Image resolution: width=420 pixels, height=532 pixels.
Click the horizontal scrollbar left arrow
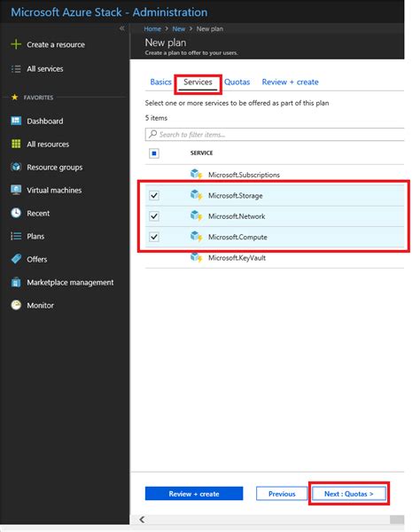click(x=142, y=520)
